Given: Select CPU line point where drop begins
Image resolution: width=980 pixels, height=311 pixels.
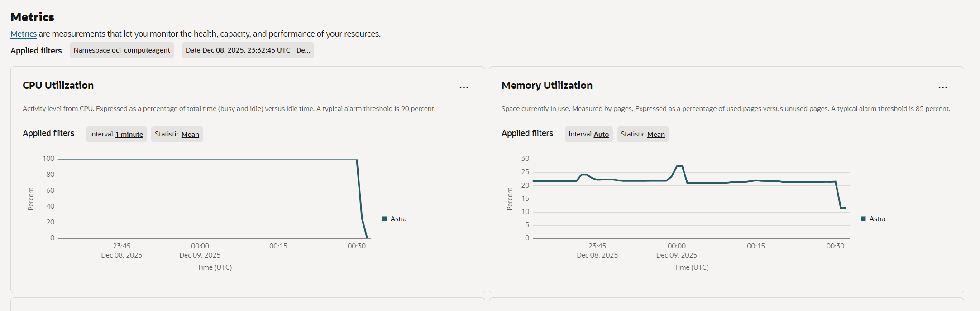Looking at the screenshot, I should [x=357, y=160].
